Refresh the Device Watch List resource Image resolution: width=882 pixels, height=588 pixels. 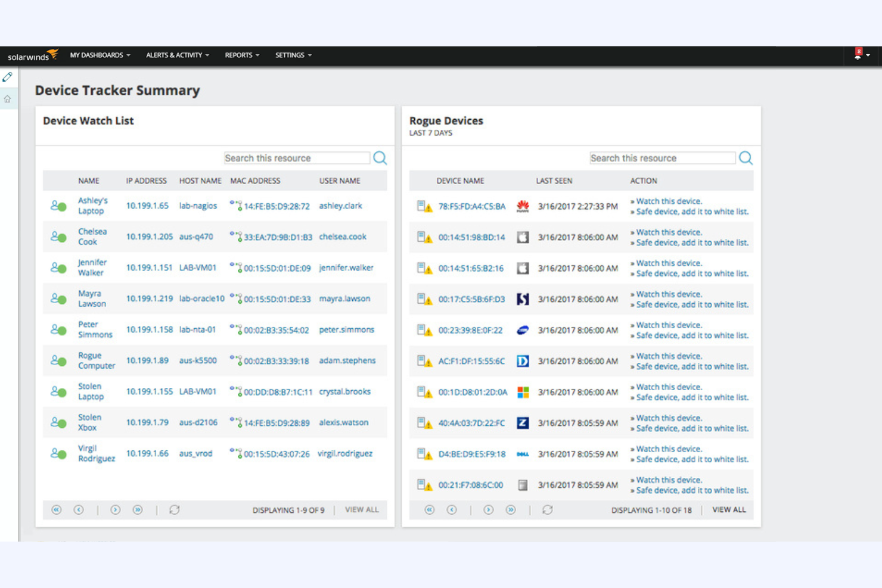(174, 510)
